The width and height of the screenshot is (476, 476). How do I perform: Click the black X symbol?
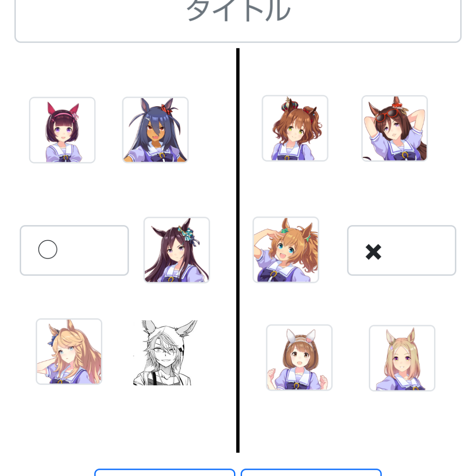(x=373, y=252)
